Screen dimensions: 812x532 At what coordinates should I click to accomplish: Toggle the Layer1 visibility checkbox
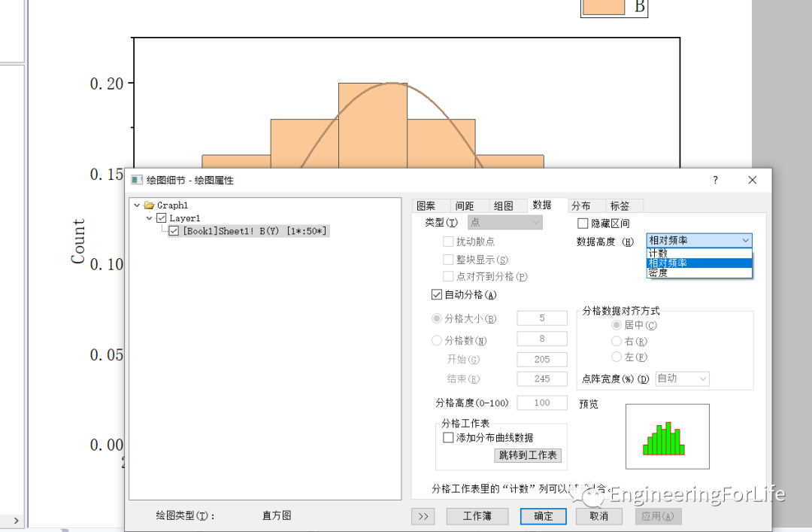coord(162,218)
